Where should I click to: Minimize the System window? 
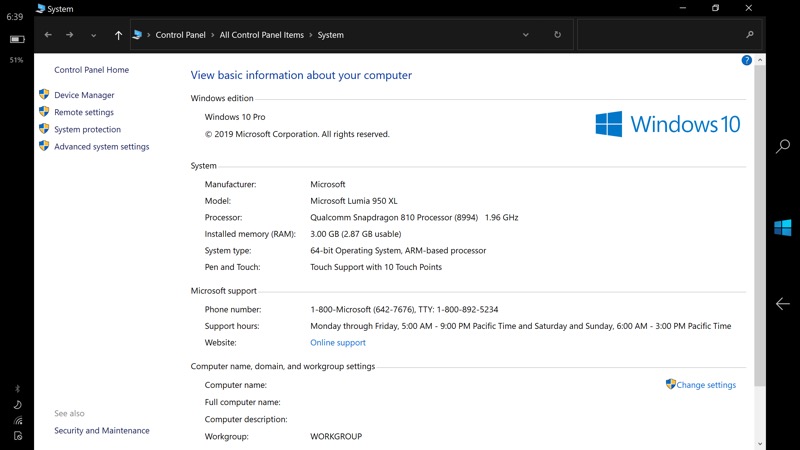683,8
